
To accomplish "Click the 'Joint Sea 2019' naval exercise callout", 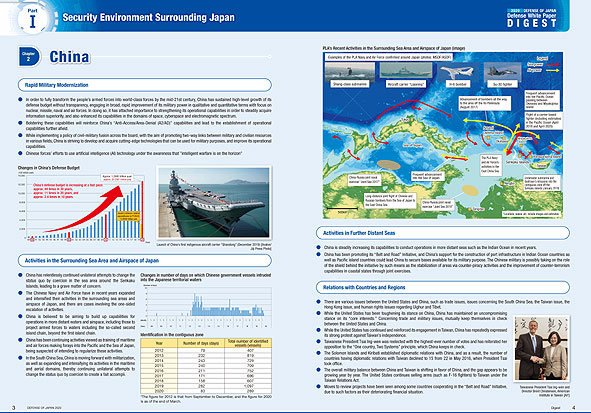I will pyautogui.click(x=438, y=204).
